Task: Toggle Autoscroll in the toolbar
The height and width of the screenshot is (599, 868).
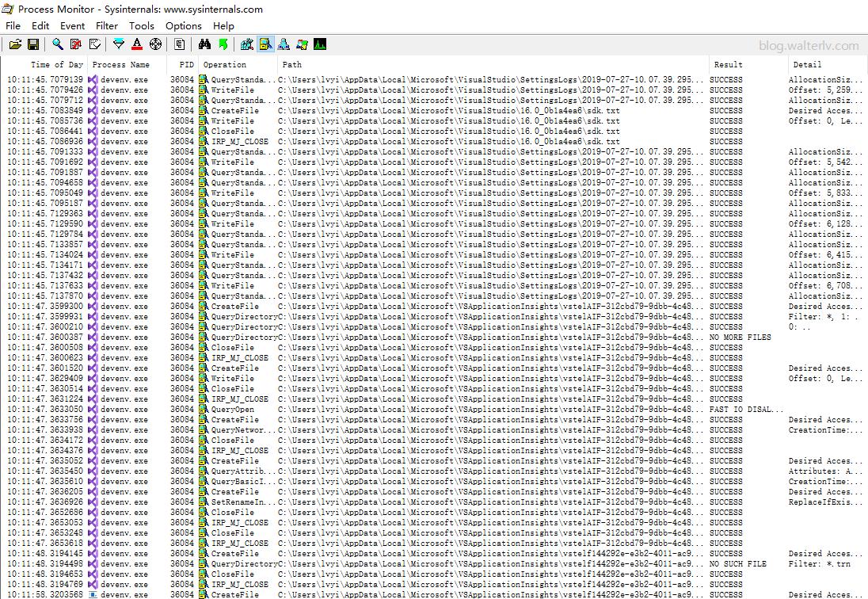Action: coord(76,44)
